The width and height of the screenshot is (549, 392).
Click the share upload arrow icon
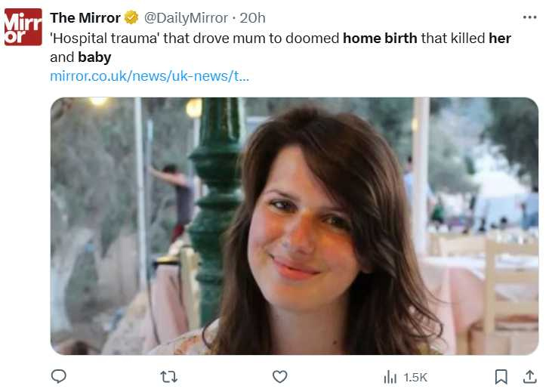pos(529,376)
